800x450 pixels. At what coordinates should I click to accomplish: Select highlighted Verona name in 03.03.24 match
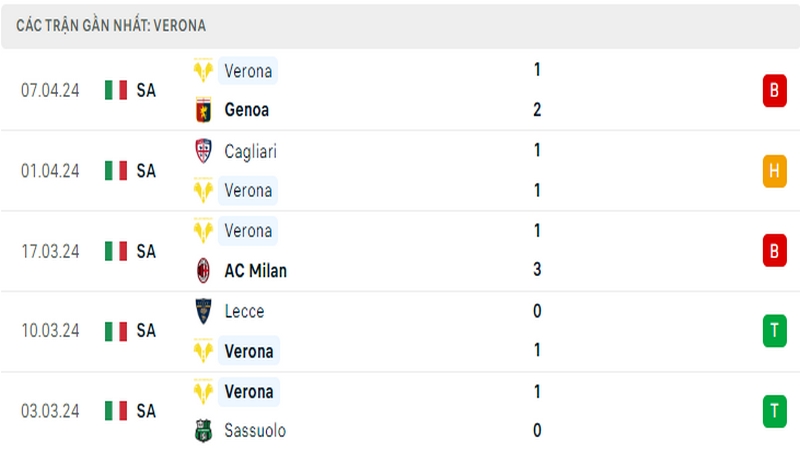coord(249,392)
